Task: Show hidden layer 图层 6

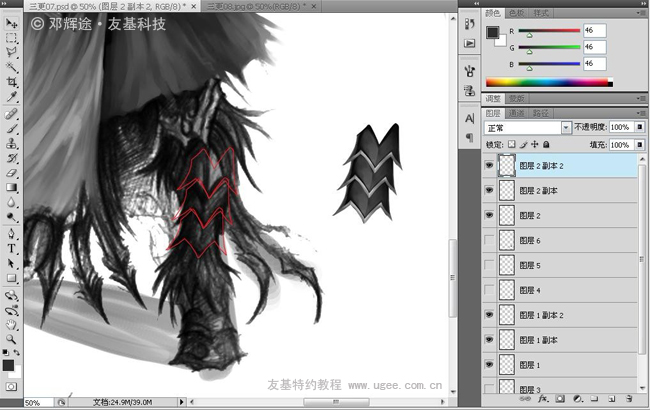Action: (489, 241)
